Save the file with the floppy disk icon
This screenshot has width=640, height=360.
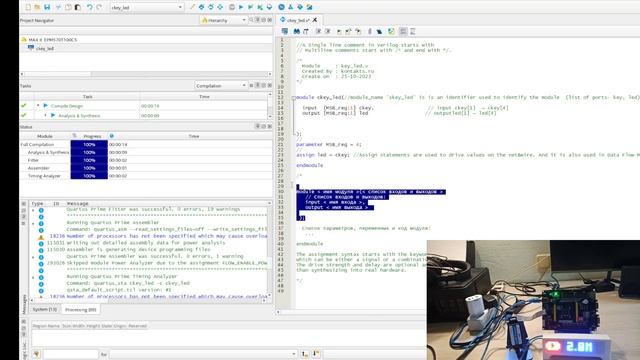47,7
